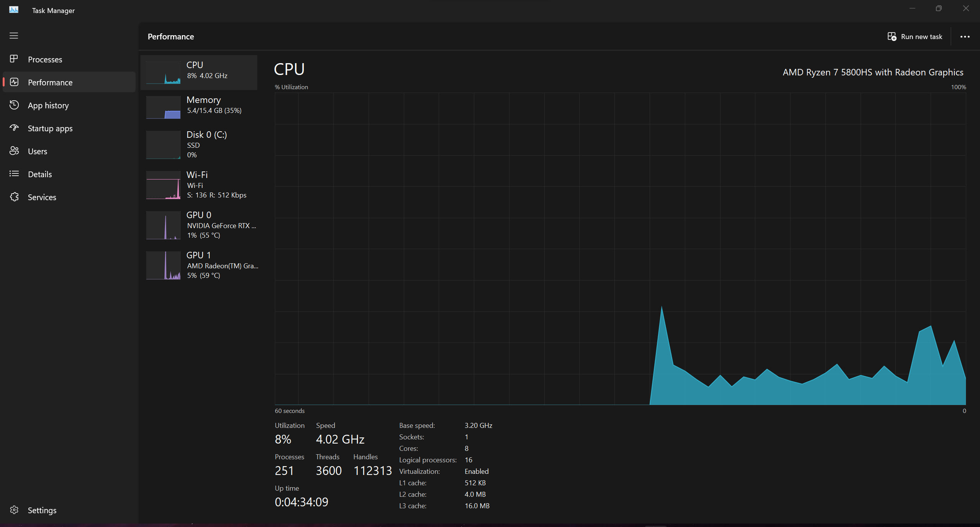Image resolution: width=980 pixels, height=527 pixels.
Task: Open the three-dot more options menu
Action: (965, 37)
